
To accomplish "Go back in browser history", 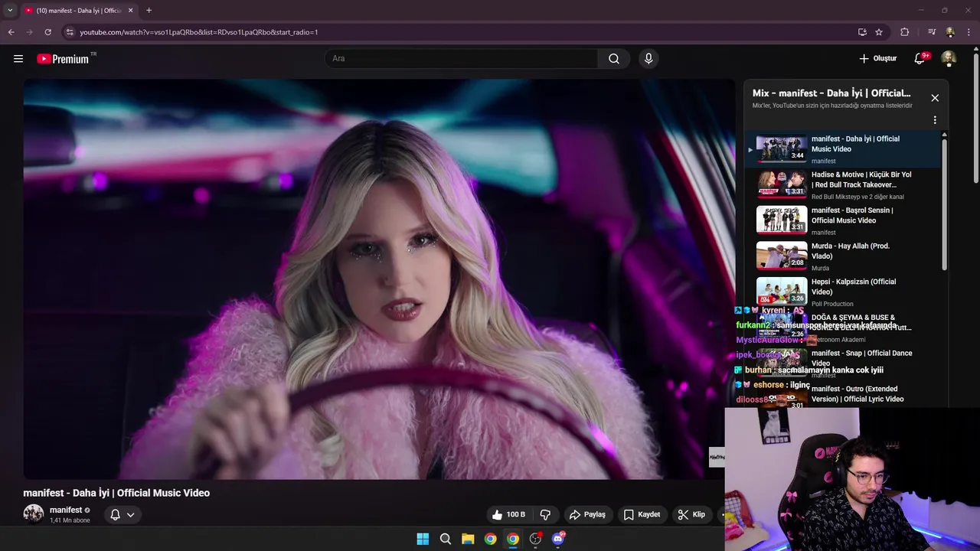I will [x=11, y=32].
